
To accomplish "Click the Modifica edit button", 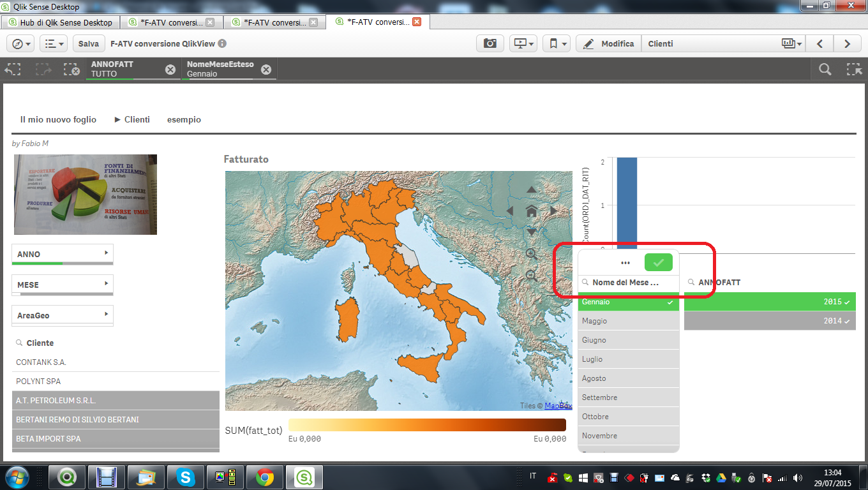I will 608,43.
